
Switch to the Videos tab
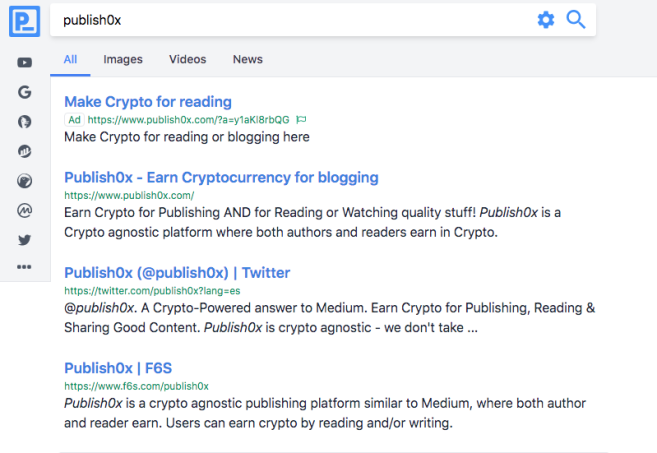click(187, 60)
